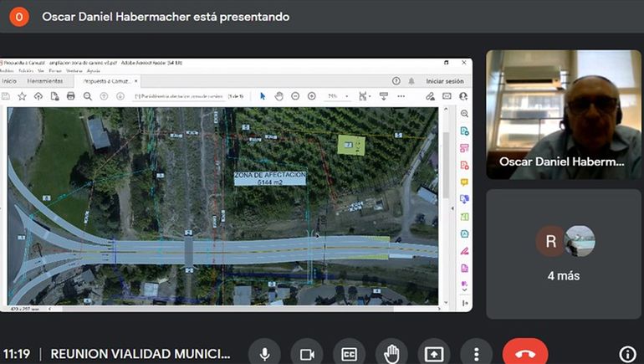Raise hand in the meeting
This screenshot has width=644, height=364.
click(391, 353)
